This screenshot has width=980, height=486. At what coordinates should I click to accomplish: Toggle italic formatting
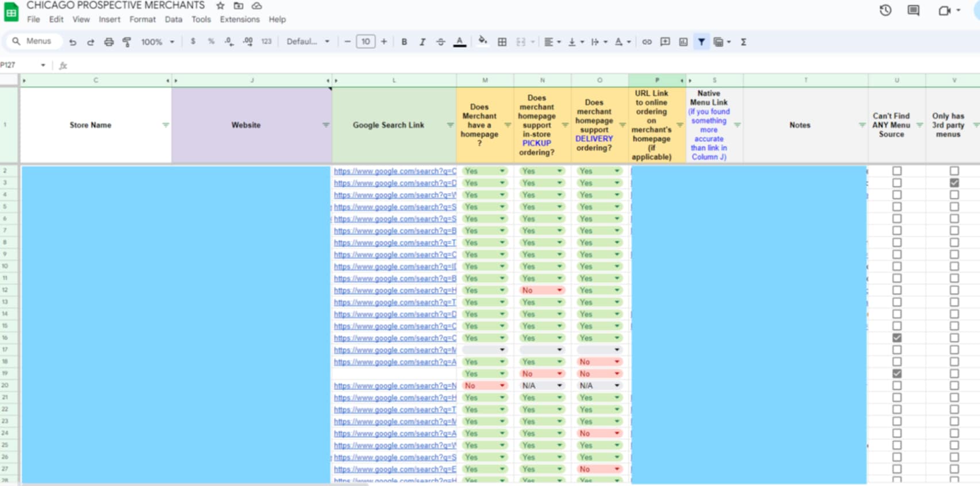[422, 42]
